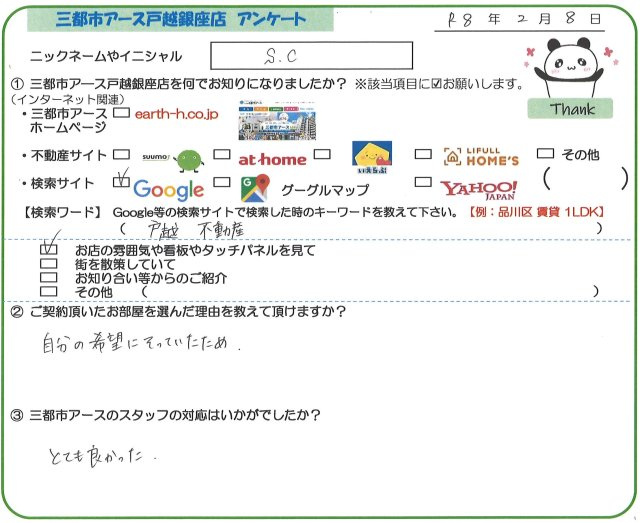Click the Yahoo! Japan logo
Image resolution: width=640 pixels, height=523 pixels.
tap(479, 190)
